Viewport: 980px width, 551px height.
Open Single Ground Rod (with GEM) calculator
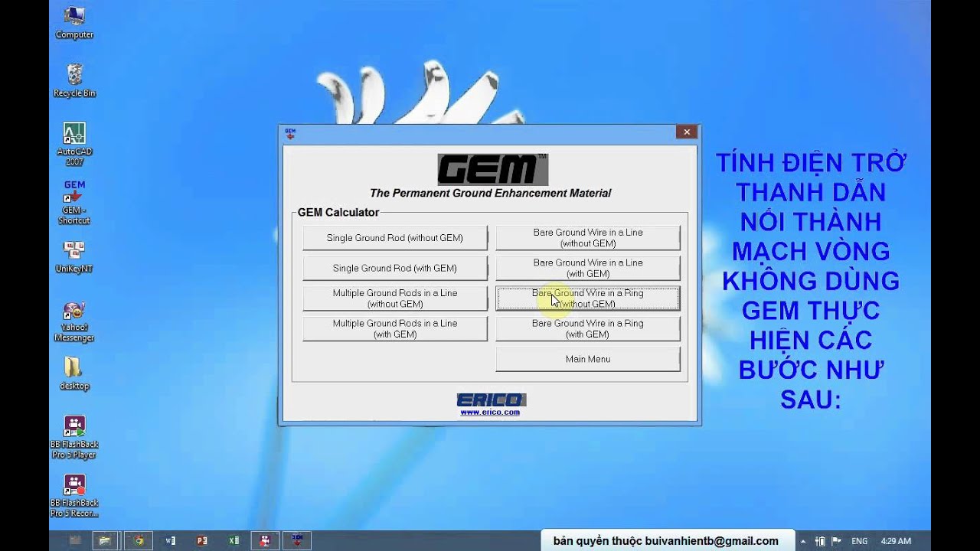(394, 269)
